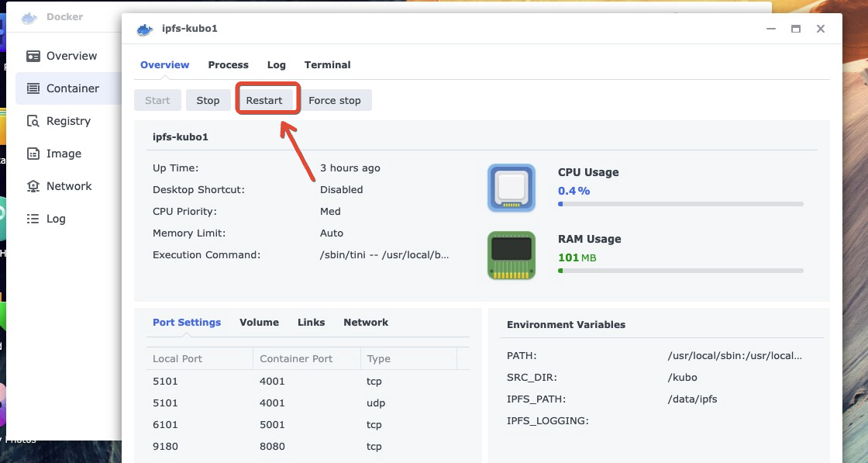Viewport: 868px width, 463px height.
Task: Click the Registry search icon
Action: tap(33, 121)
